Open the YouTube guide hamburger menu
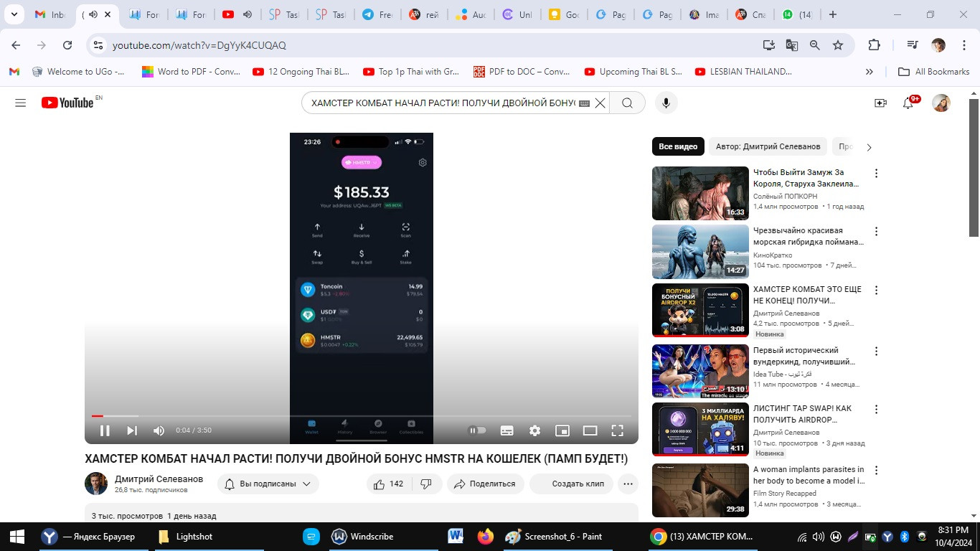Screen dimensions: 980x551 pos(20,103)
